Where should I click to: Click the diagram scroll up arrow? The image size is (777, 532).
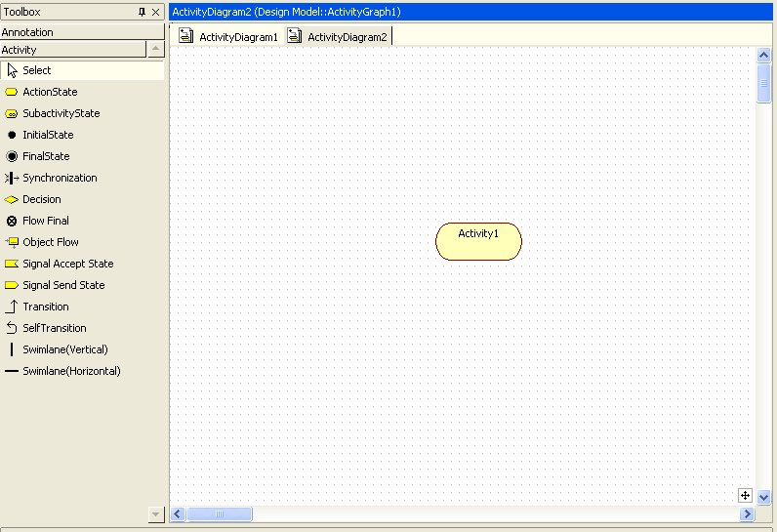click(x=763, y=55)
